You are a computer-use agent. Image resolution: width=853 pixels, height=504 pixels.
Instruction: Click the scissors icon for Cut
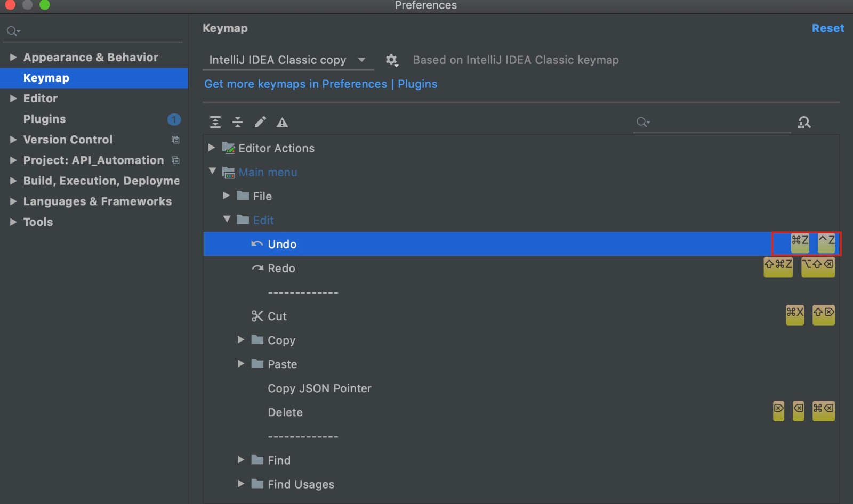point(257,316)
